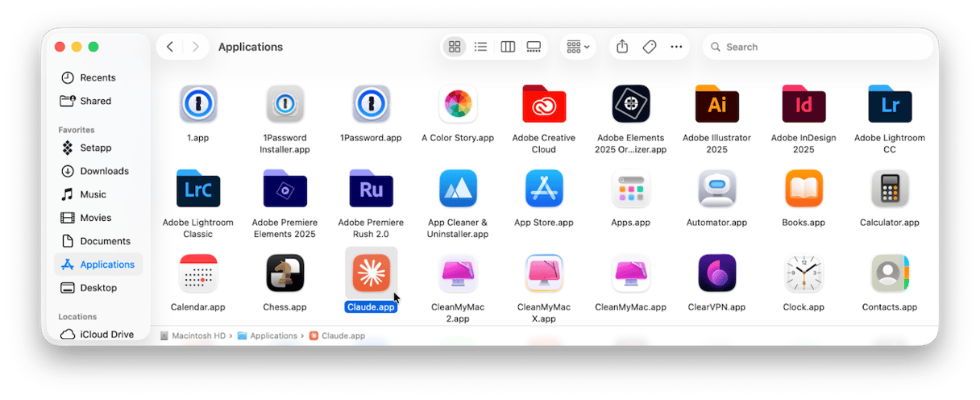Select Adobe Elements 2025 Organizer app
980x400 pixels.
coord(631,104)
